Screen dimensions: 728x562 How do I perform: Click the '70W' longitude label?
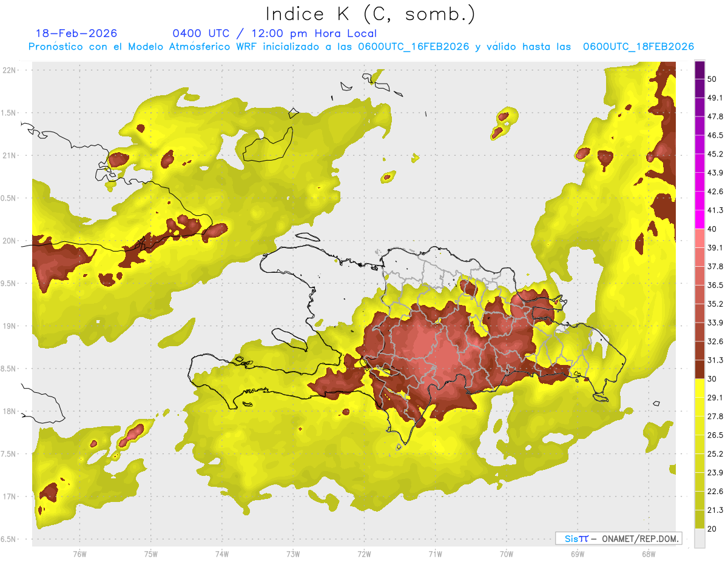coord(507,554)
